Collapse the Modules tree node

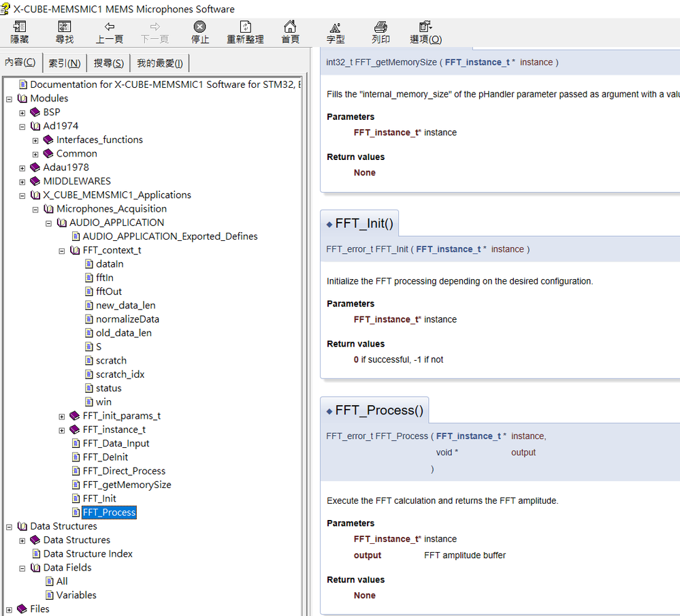pos(9,99)
